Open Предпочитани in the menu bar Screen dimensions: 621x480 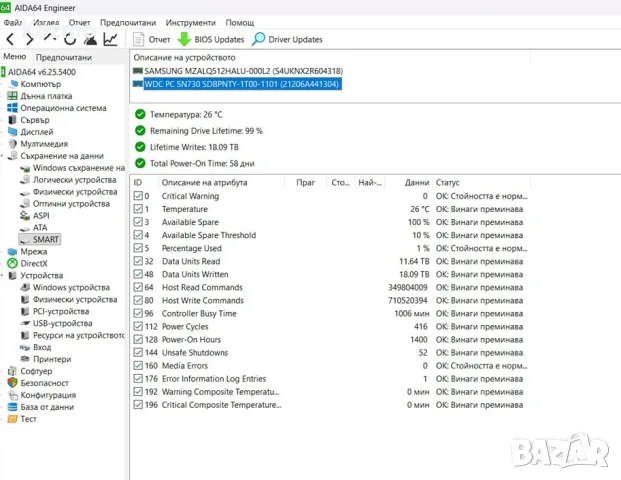pyautogui.click(x=128, y=23)
